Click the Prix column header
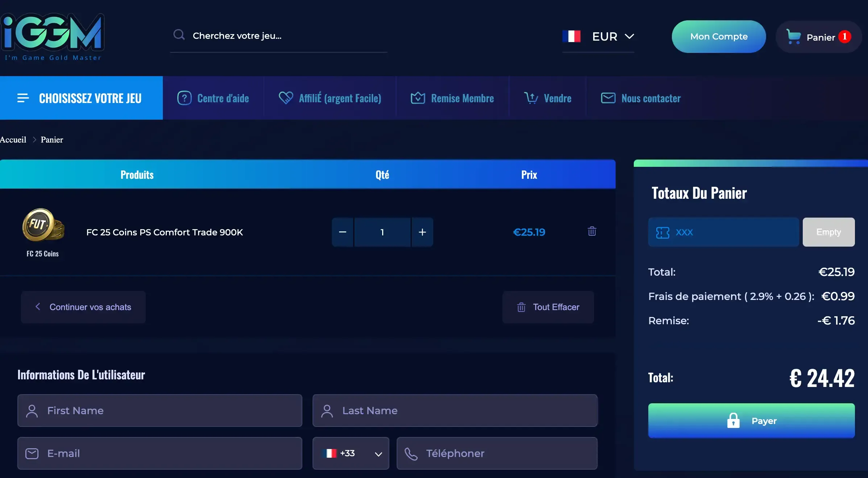The width and height of the screenshot is (868, 478). [x=529, y=175]
